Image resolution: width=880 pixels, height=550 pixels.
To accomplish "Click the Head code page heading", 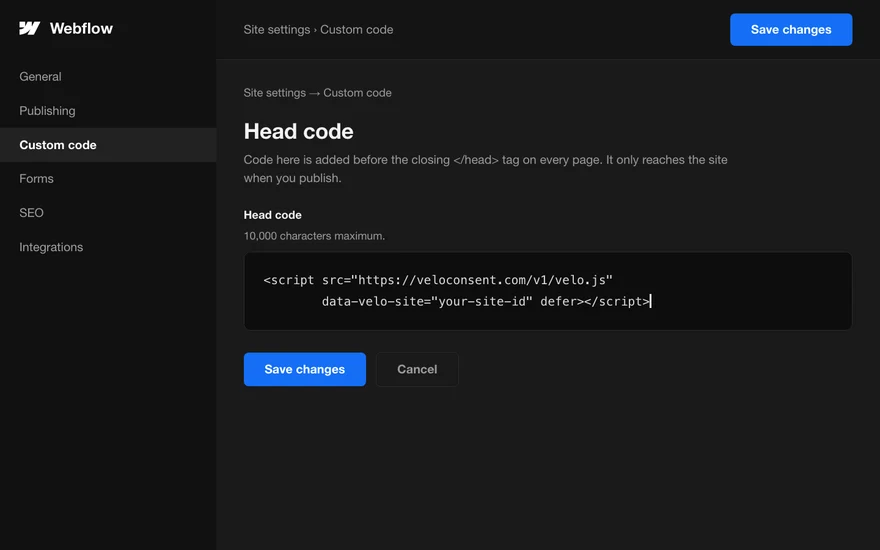I will (299, 131).
